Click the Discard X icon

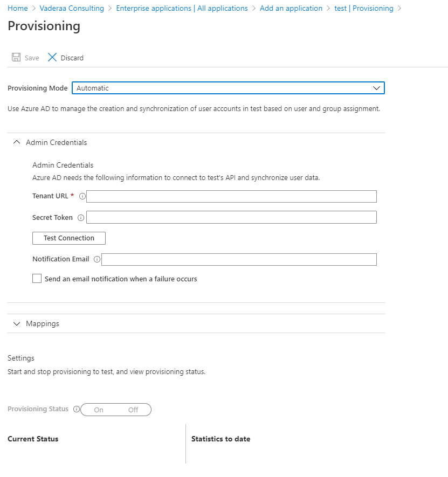(x=52, y=58)
